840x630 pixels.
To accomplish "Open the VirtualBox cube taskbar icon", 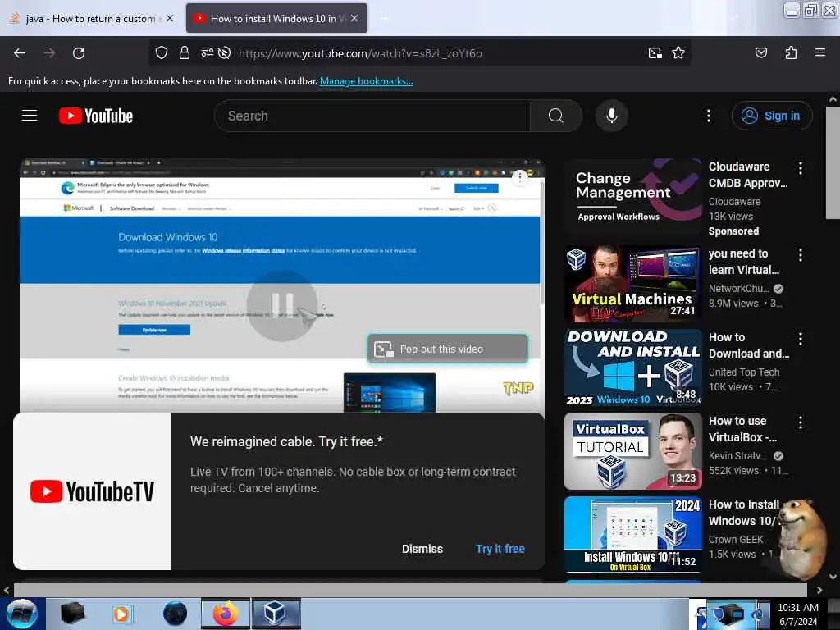I will point(276,614).
